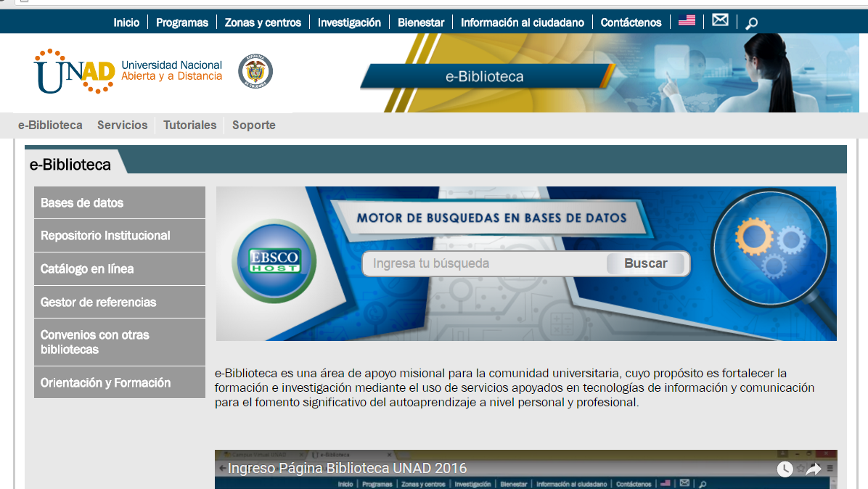The width and height of the screenshot is (868, 489).
Task: Open Inicio in the top navigation
Action: click(126, 22)
